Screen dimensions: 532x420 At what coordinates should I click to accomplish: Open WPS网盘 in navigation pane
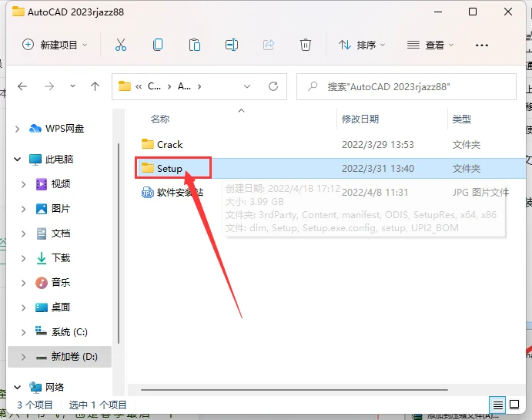coord(57,129)
